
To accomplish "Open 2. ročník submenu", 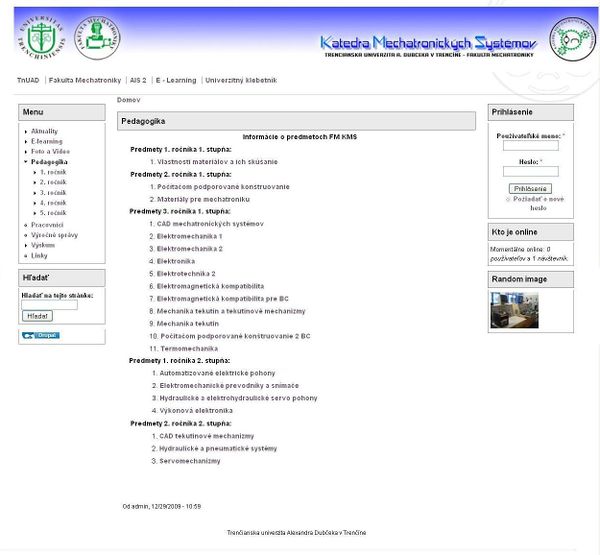I will point(53,182).
